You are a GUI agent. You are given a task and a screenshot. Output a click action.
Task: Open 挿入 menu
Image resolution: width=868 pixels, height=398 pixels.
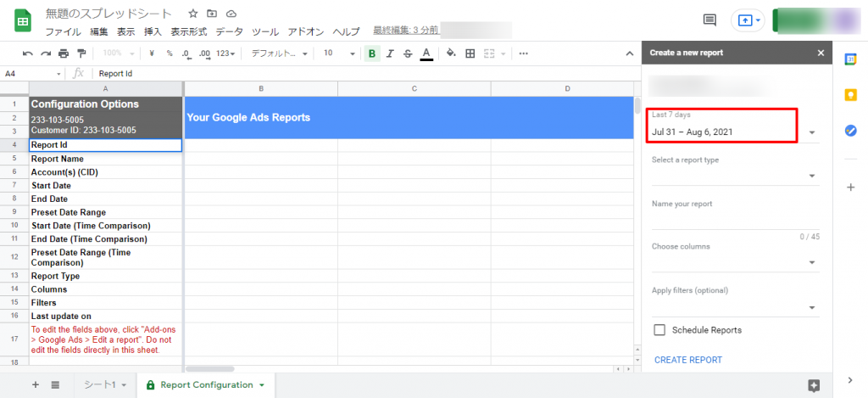(x=153, y=31)
